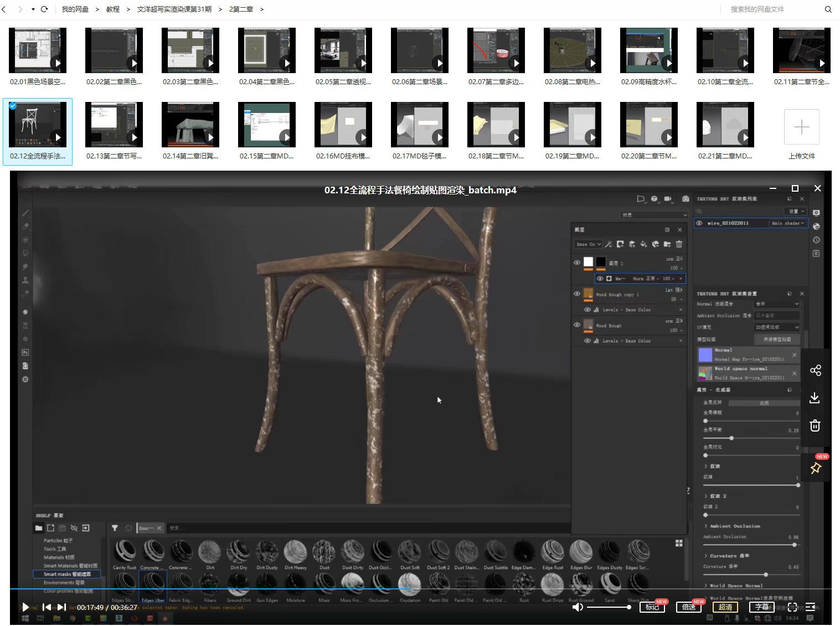This screenshot has height=626, width=840.
Task: Navigate to the 教程 breadcrumb folder
Action: 113,9
